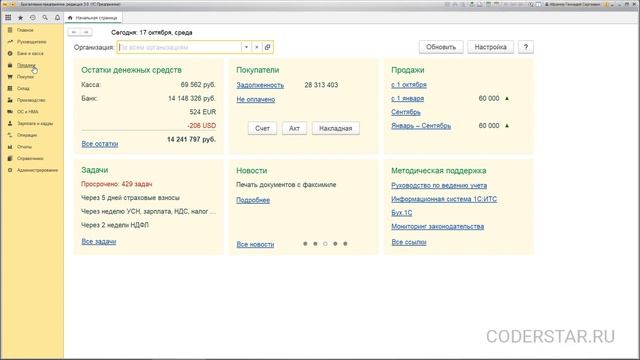This screenshot has height=360, width=640.
Task: Open task Через неделю УСН, зарплата, НДС
Action: (x=149, y=211)
